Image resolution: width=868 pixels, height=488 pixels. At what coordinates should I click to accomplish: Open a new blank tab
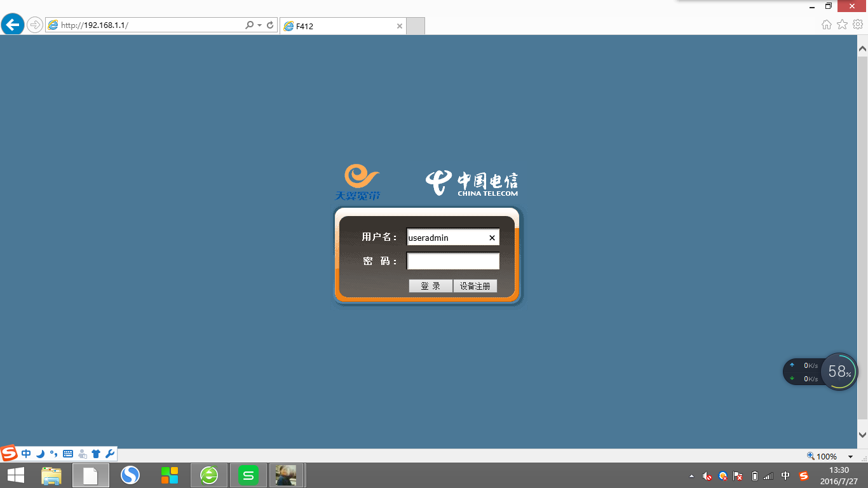click(x=415, y=26)
